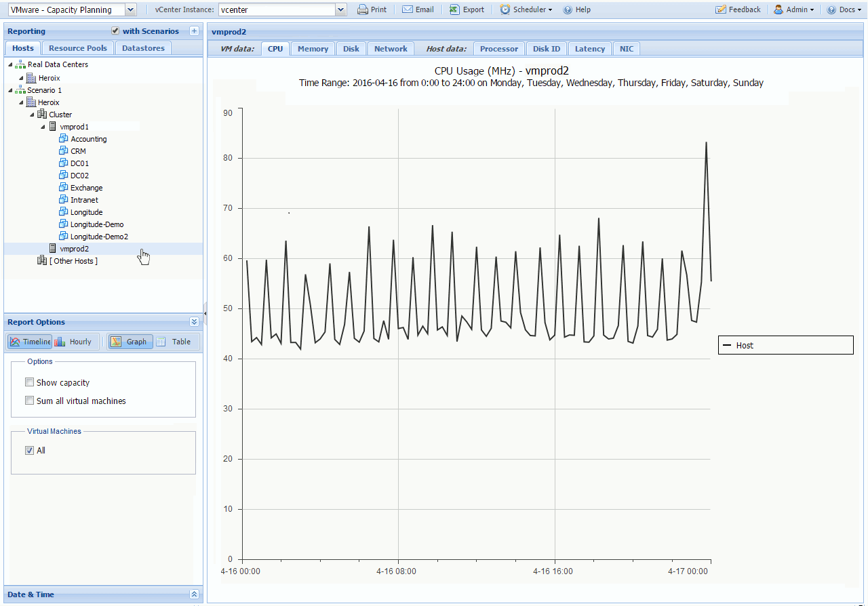Open the Admin dropdown menu
This screenshot has width=868, height=606.
tap(794, 9)
